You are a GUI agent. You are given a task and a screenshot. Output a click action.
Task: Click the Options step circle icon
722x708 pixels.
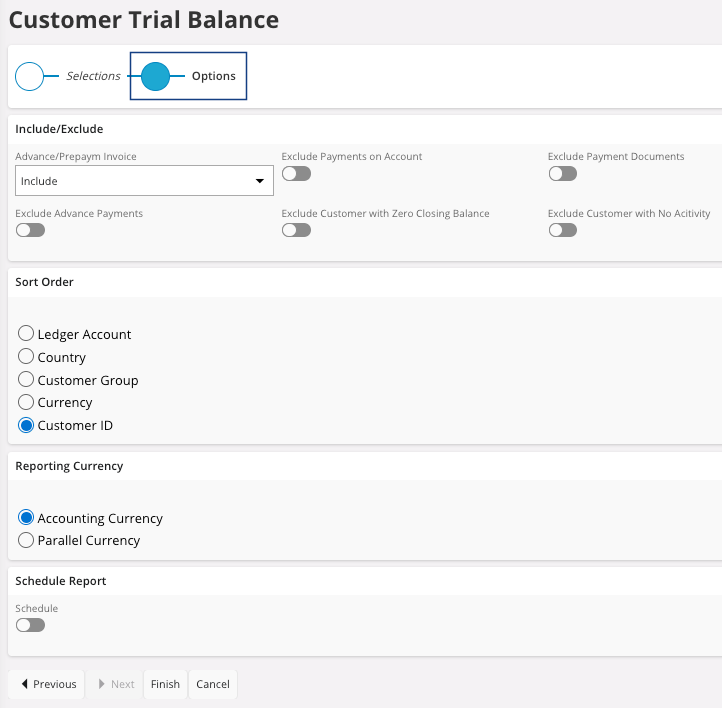coord(155,76)
